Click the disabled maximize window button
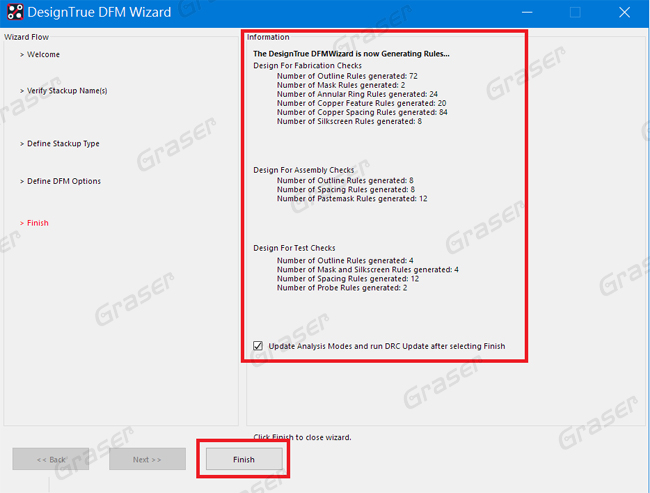650x493 pixels. pyautogui.click(x=575, y=12)
